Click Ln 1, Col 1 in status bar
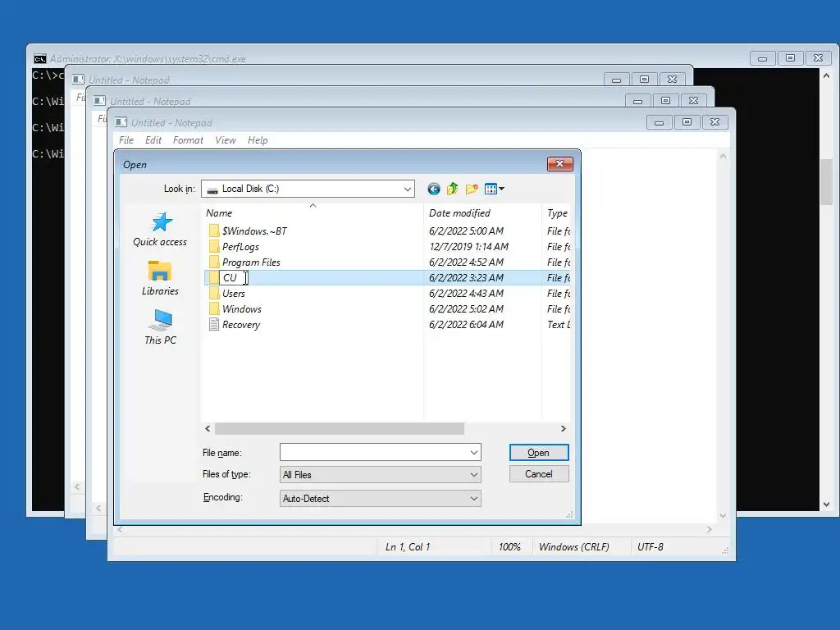Image resolution: width=840 pixels, height=630 pixels. [x=408, y=547]
